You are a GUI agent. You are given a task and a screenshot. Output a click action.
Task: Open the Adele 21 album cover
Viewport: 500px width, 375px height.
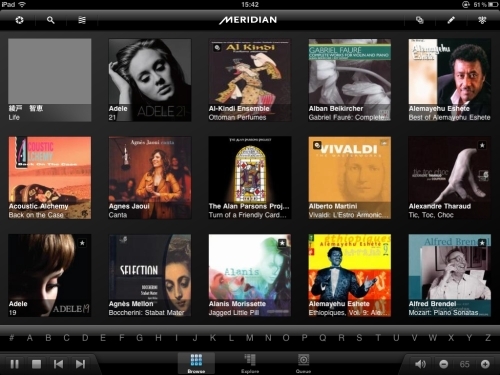150,80
